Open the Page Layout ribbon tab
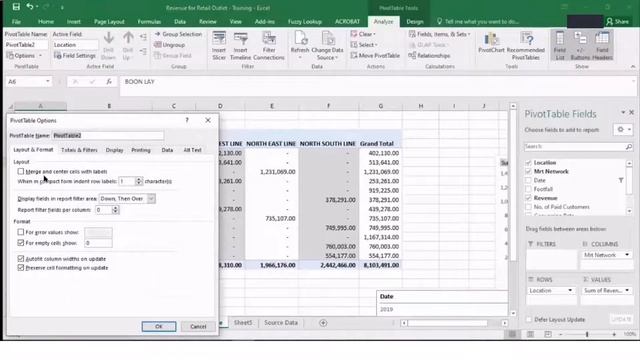 coord(109,22)
